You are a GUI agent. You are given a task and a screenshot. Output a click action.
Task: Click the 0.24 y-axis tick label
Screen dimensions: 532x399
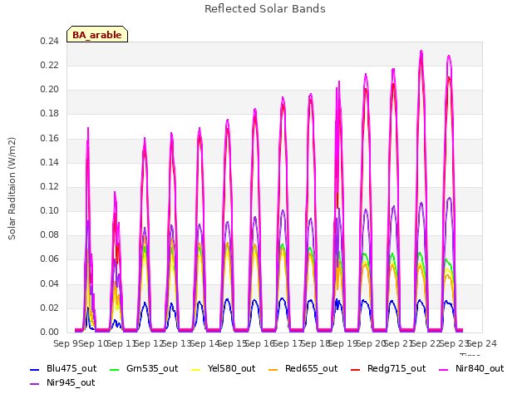click(x=49, y=41)
